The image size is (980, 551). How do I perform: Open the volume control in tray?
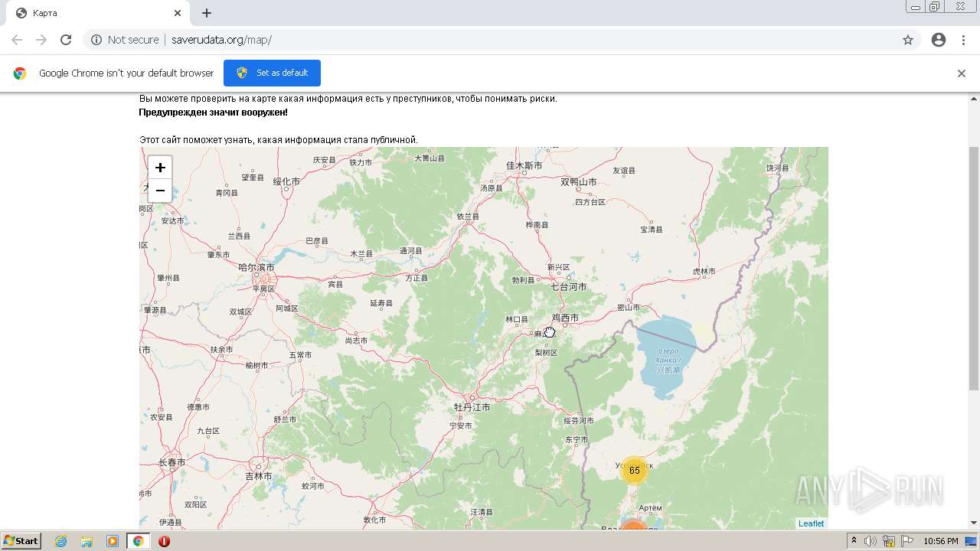pos(871,541)
